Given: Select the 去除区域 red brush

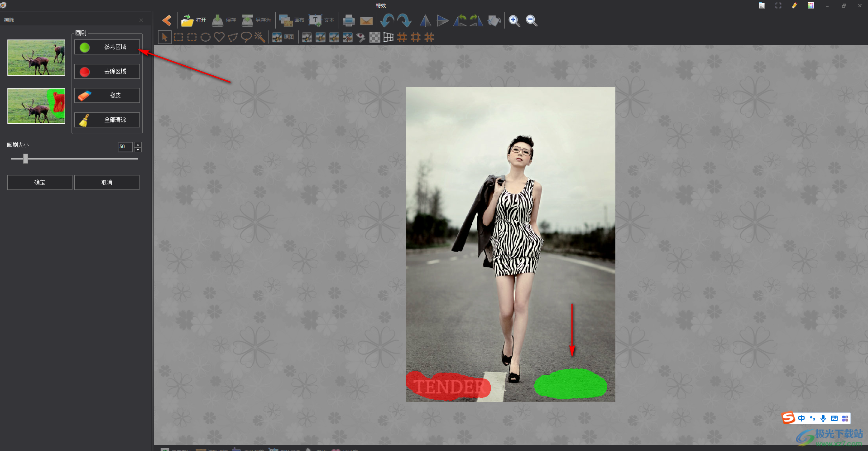Looking at the screenshot, I should pyautogui.click(x=107, y=72).
